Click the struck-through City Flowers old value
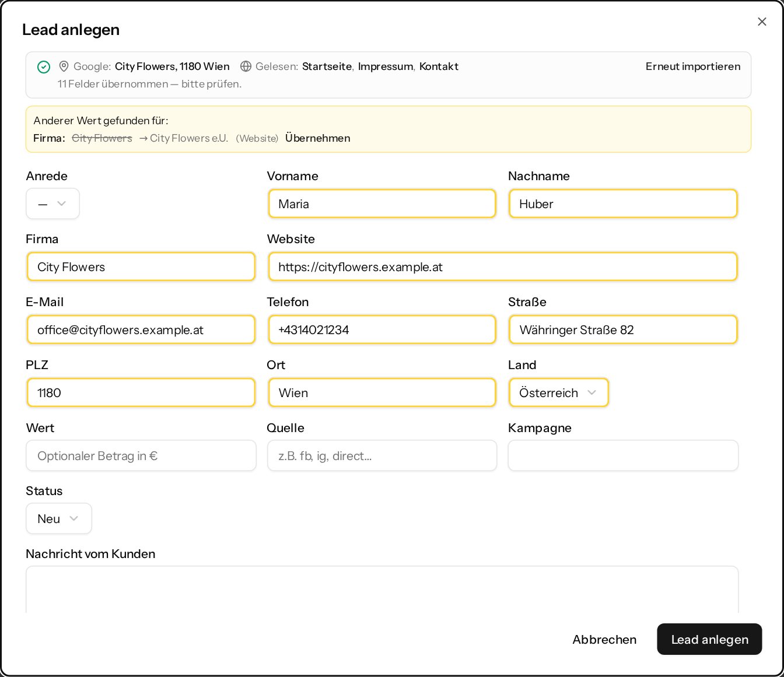The width and height of the screenshot is (784, 677). [102, 138]
